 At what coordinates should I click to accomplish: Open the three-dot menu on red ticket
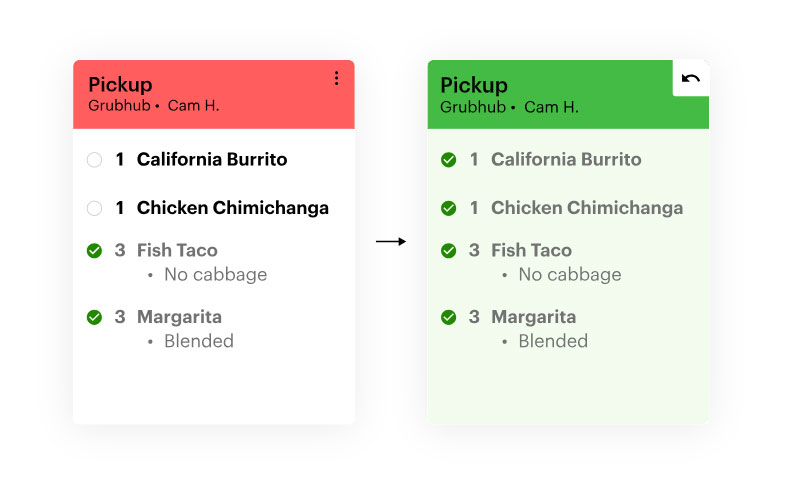(336, 78)
